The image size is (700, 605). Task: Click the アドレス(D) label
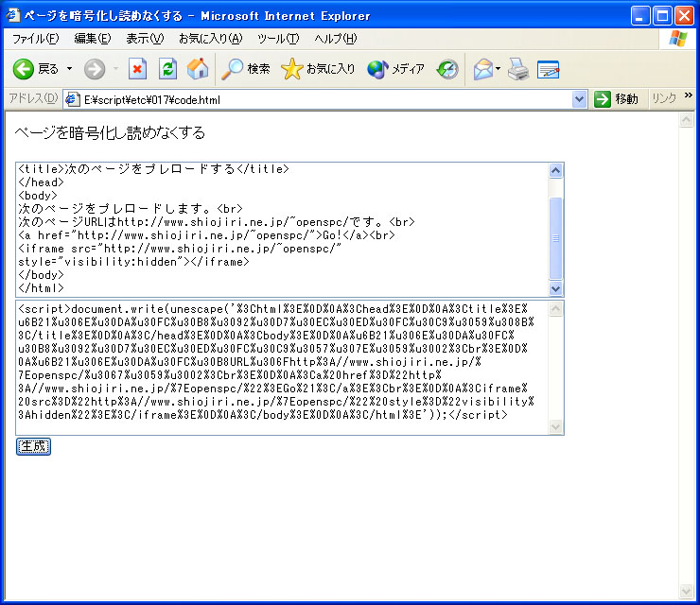pos(33,98)
